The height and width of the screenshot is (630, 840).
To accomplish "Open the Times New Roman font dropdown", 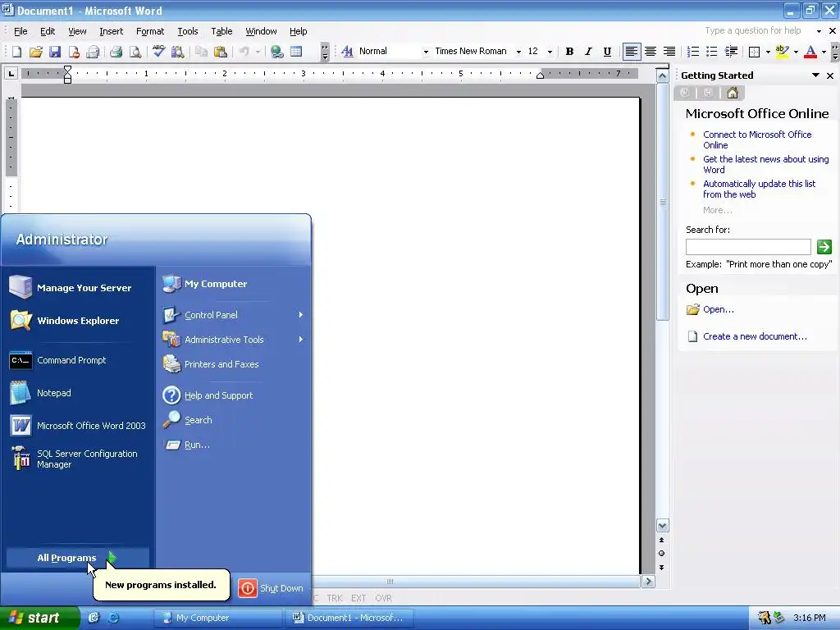I will point(518,52).
